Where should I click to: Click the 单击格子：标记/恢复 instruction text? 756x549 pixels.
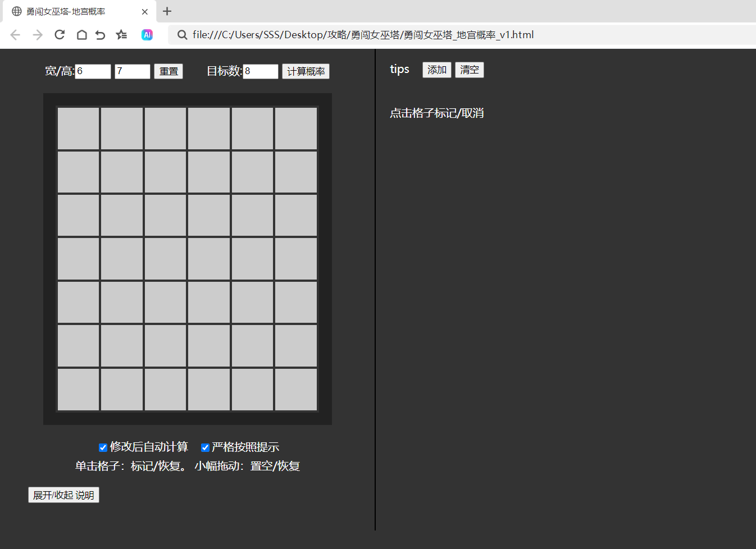(131, 466)
